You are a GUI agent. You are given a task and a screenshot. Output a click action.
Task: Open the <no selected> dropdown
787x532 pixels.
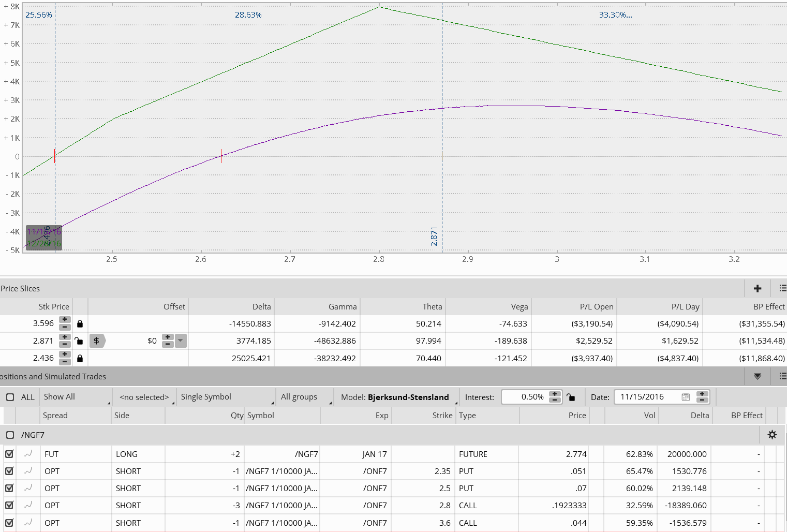(x=144, y=397)
